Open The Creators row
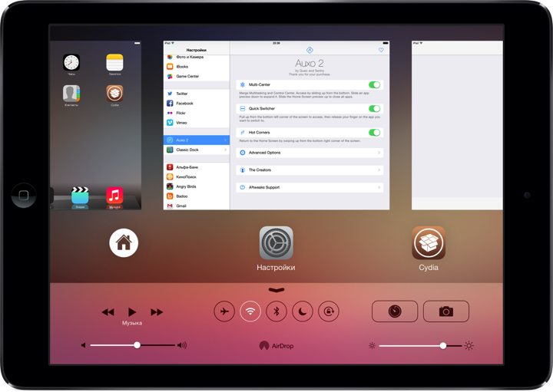The image size is (553, 392). coord(310,170)
